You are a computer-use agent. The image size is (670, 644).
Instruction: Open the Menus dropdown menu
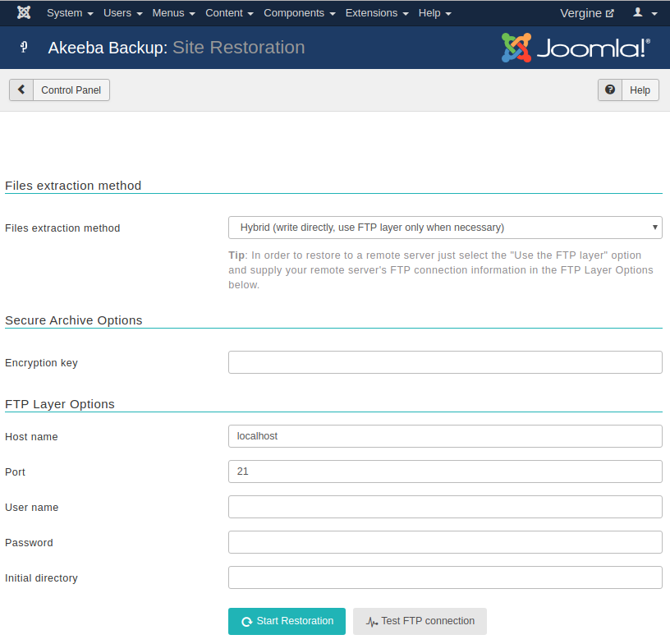174,13
